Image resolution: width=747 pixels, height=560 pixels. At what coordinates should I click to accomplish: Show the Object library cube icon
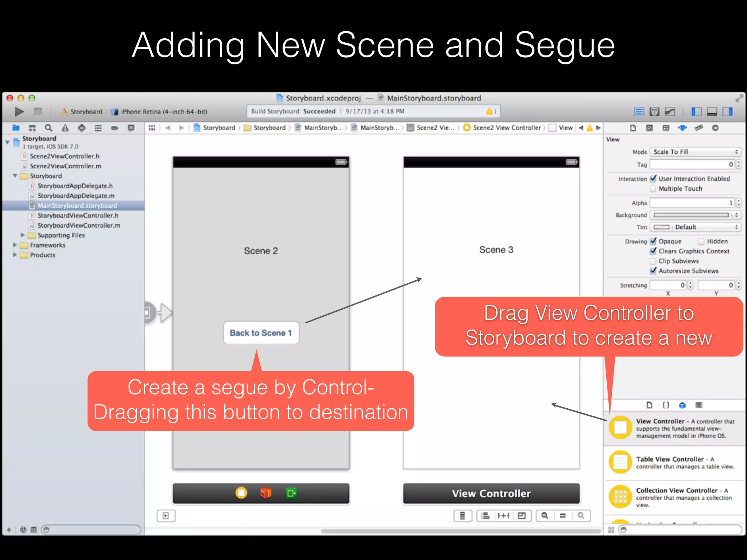pyautogui.click(x=682, y=405)
